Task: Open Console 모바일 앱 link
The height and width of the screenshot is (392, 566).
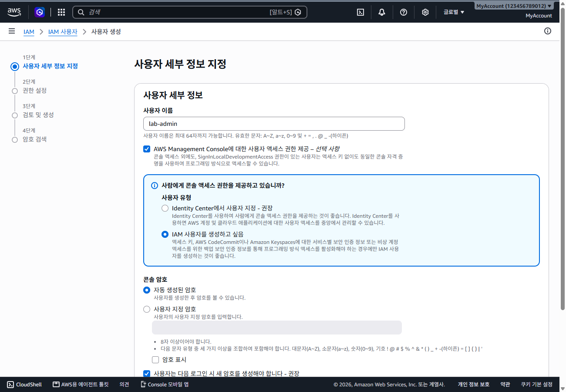Action: pyautogui.click(x=165, y=384)
